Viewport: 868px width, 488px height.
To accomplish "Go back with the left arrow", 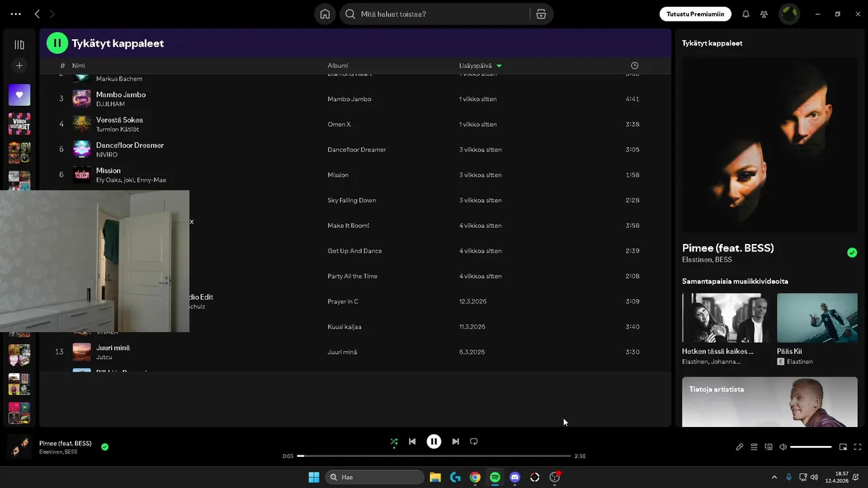I will point(37,14).
